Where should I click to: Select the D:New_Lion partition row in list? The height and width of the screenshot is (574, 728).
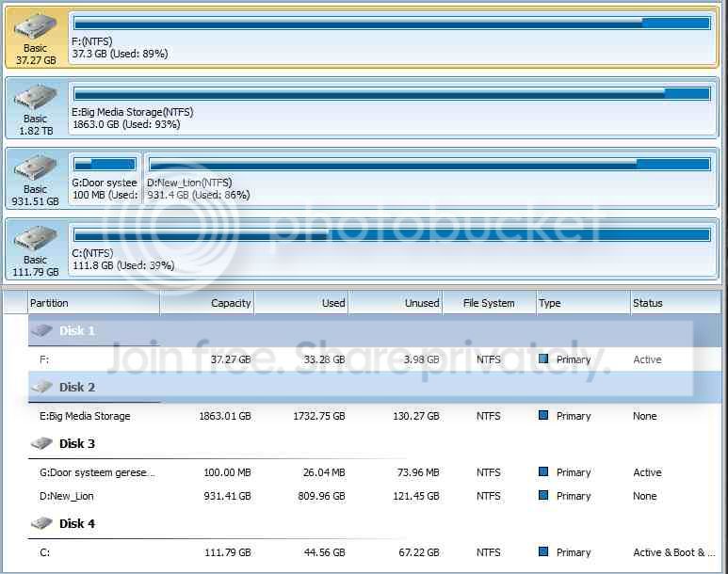tap(375, 496)
